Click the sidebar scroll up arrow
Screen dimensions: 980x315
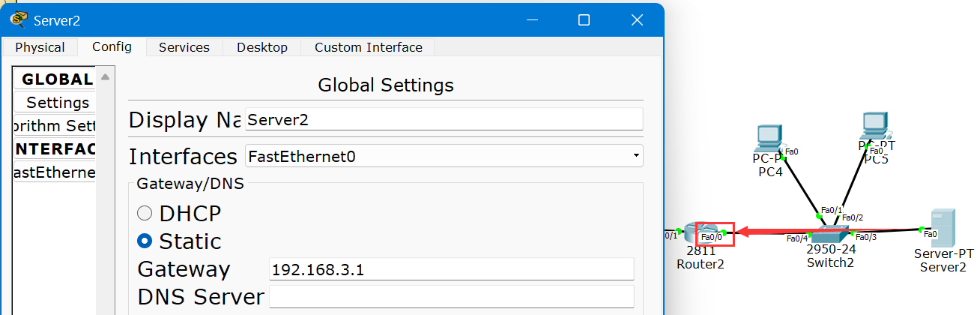point(105,76)
